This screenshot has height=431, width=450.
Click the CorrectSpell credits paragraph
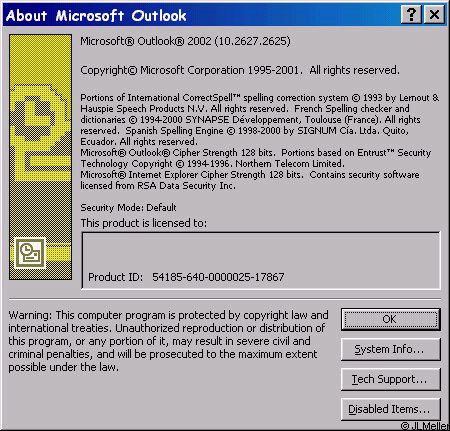click(x=259, y=120)
